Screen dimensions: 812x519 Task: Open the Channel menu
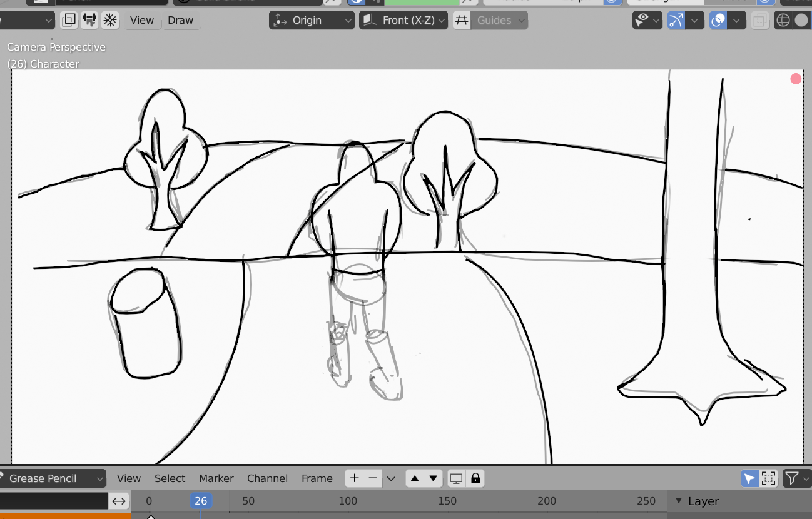(267, 478)
